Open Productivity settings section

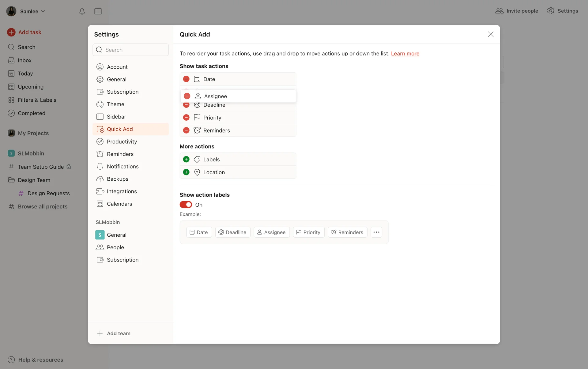[x=122, y=141]
